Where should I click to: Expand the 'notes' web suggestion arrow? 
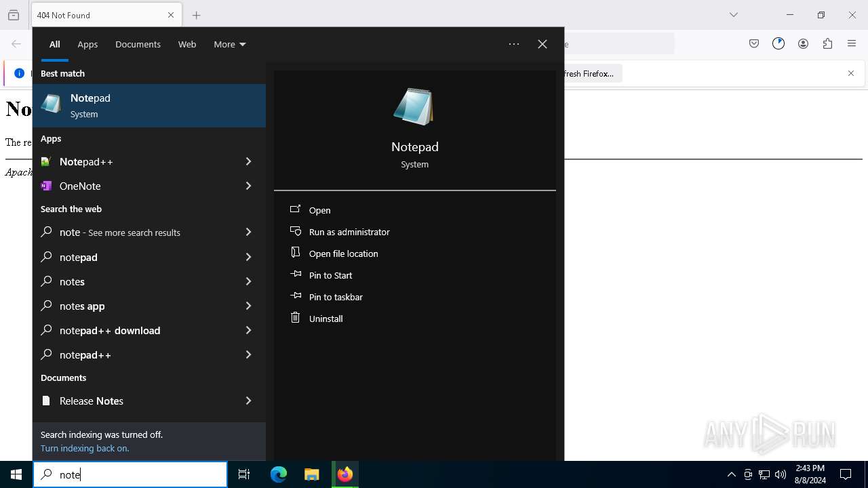coord(248,281)
